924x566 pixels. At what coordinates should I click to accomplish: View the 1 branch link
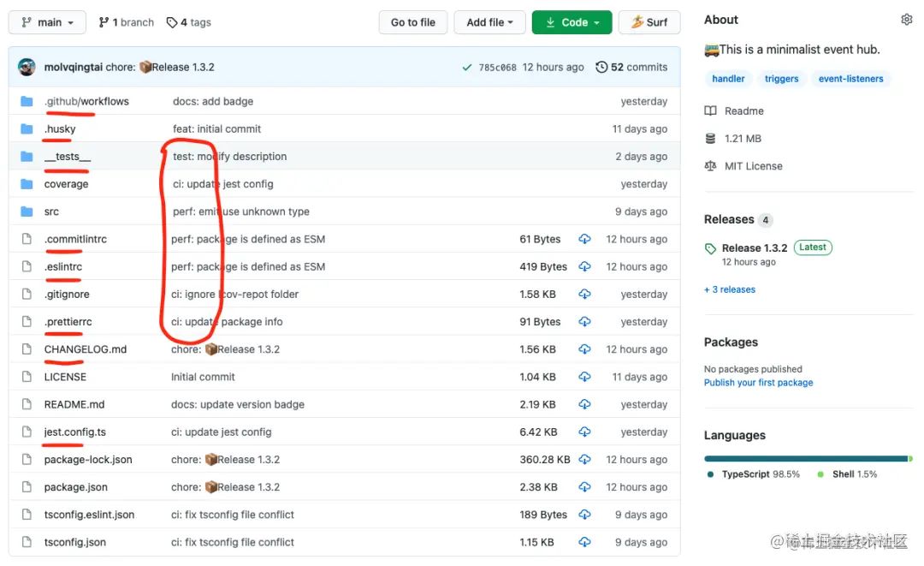click(126, 22)
